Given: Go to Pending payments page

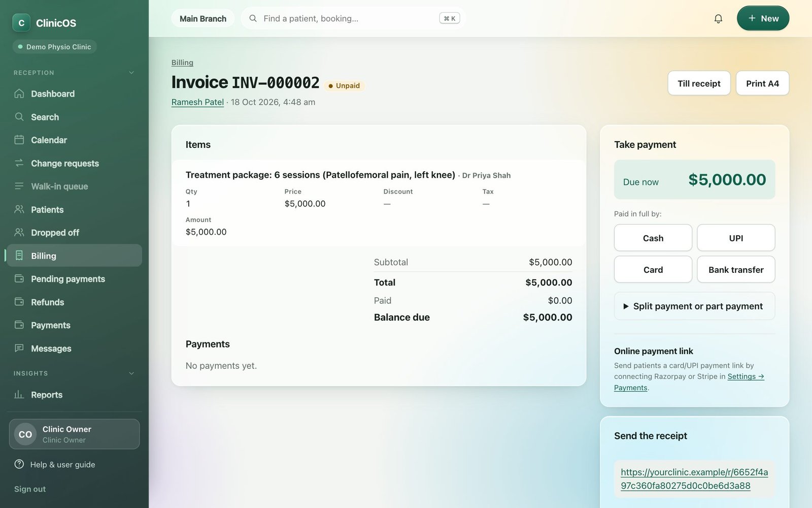Looking at the screenshot, I should (x=74, y=279).
